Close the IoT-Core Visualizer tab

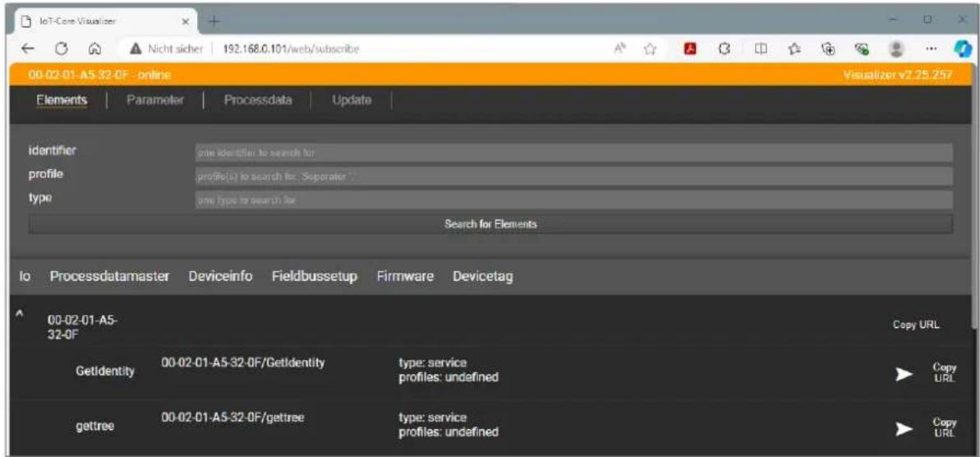185,21
